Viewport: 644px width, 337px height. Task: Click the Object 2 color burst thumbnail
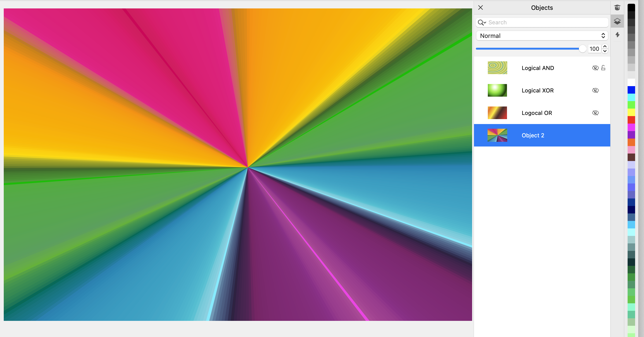[x=497, y=135]
